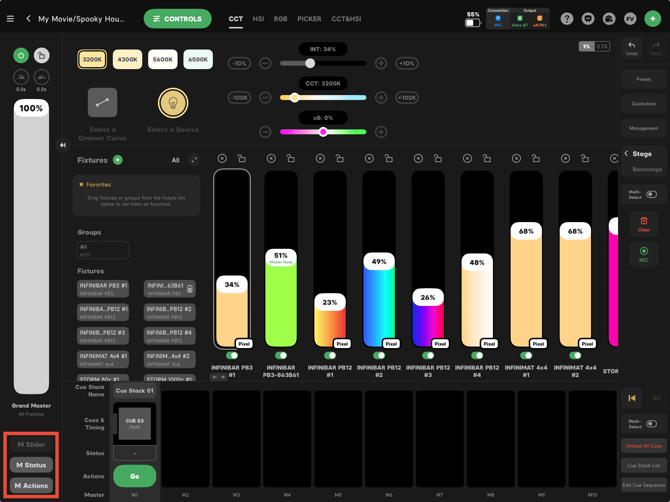Click the expand icon next to All

coord(194,160)
